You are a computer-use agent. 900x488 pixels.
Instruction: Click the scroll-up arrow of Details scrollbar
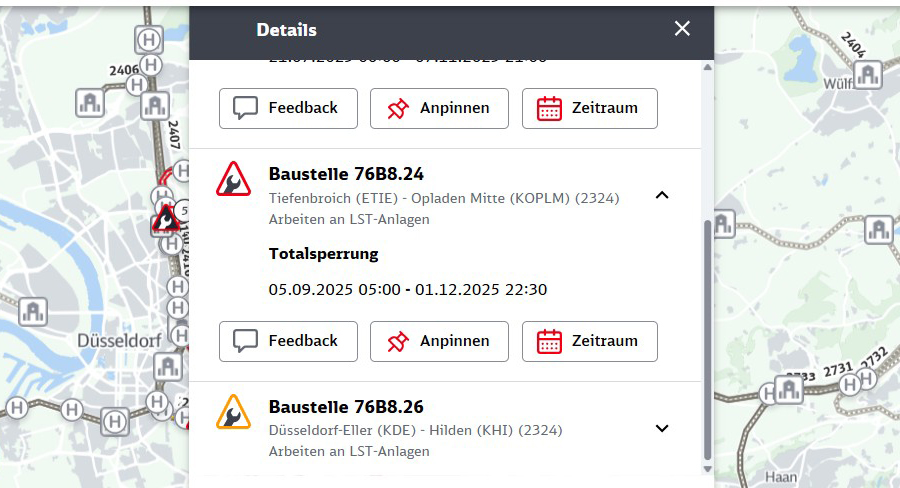point(708,67)
